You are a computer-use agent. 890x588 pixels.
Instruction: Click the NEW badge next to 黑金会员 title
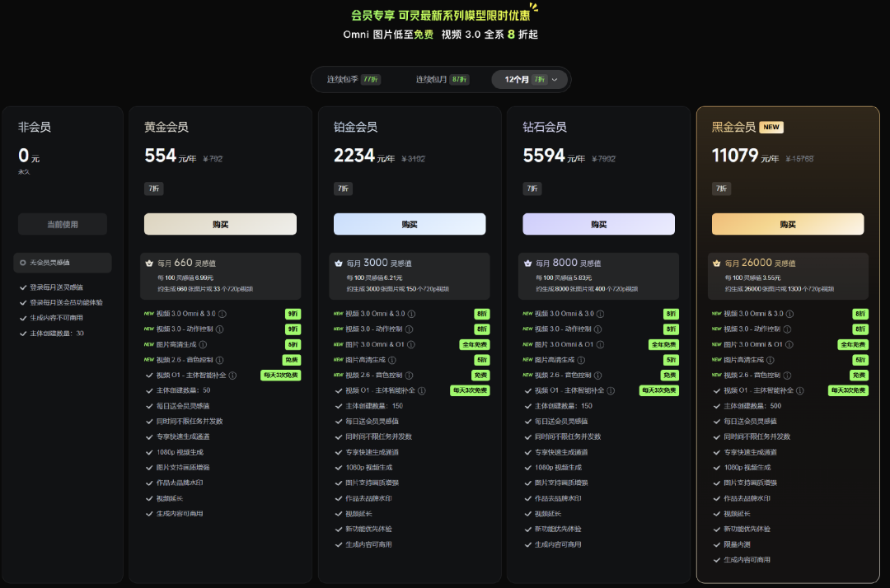point(771,128)
